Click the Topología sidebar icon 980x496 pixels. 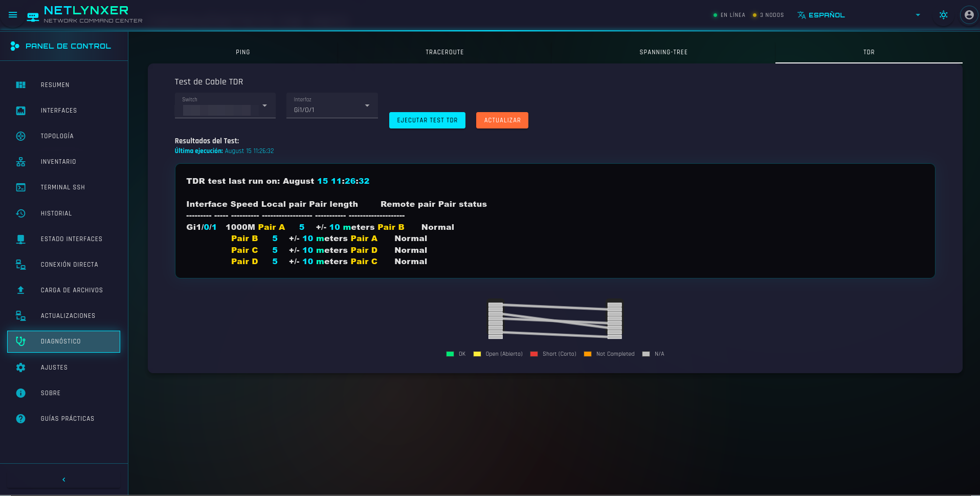(x=20, y=136)
